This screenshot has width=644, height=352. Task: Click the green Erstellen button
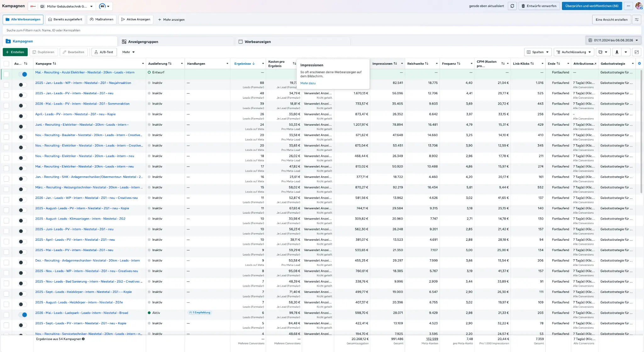(x=15, y=52)
